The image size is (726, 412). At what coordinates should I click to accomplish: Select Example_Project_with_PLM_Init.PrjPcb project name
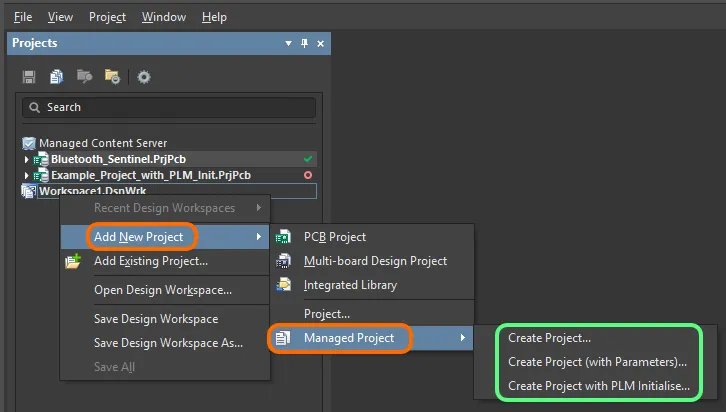[151, 175]
